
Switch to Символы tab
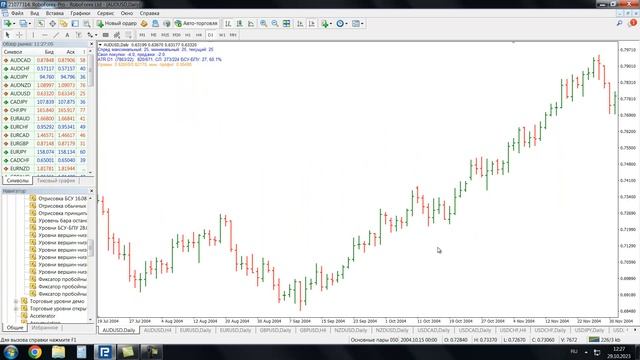18,180
